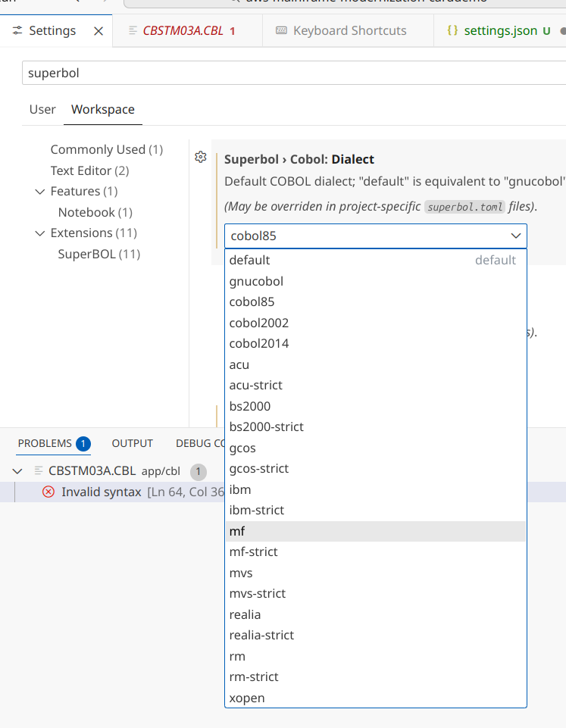
Task: Click the settings search field containing 'superbol'
Action: (288, 73)
